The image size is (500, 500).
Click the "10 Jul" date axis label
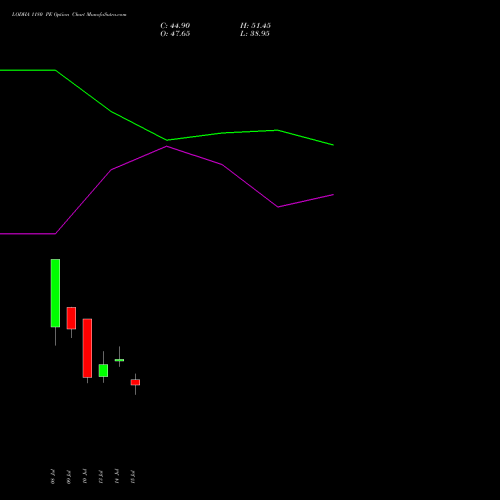(x=84, y=477)
